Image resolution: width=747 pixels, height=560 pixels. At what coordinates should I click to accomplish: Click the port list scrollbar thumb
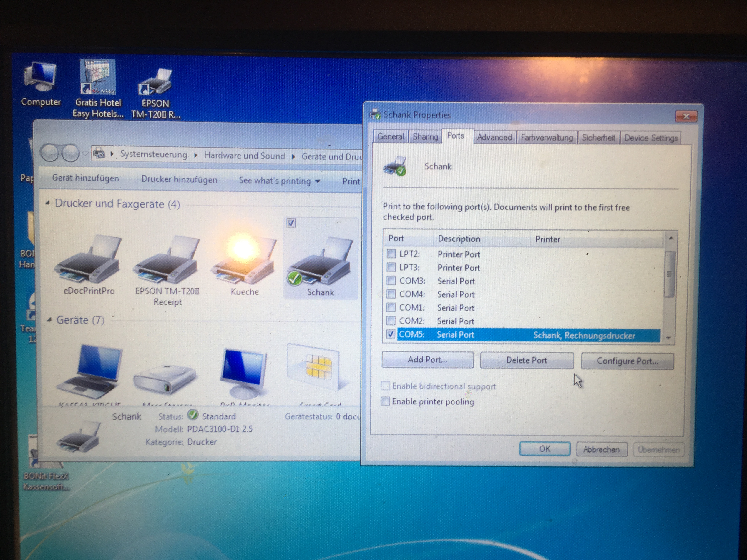click(x=669, y=274)
